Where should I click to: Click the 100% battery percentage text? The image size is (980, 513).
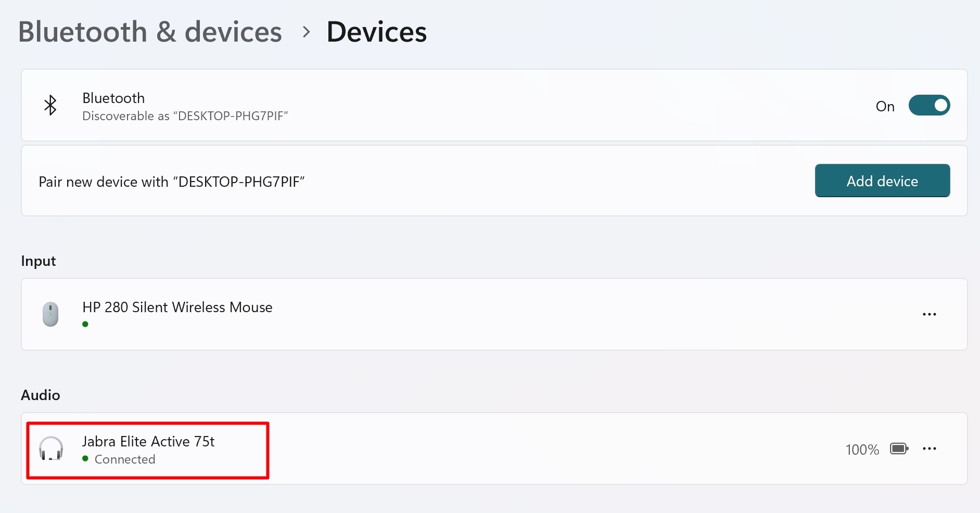[x=862, y=450]
